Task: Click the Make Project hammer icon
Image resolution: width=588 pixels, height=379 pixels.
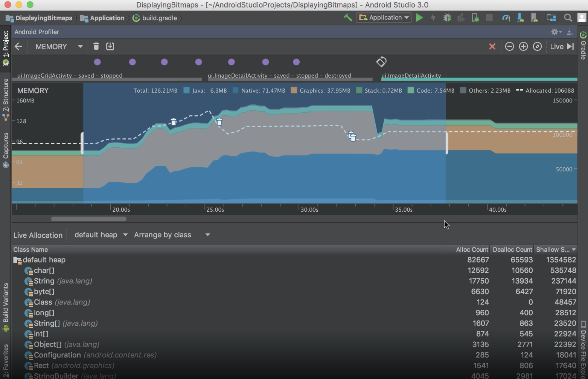Action: (348, 18)
